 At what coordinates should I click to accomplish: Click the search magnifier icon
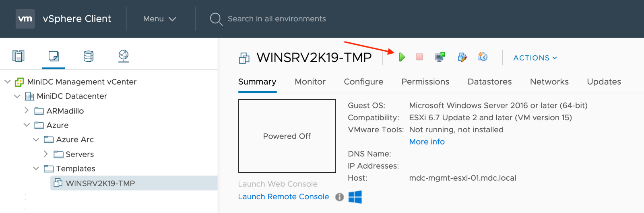coord(216,19)
